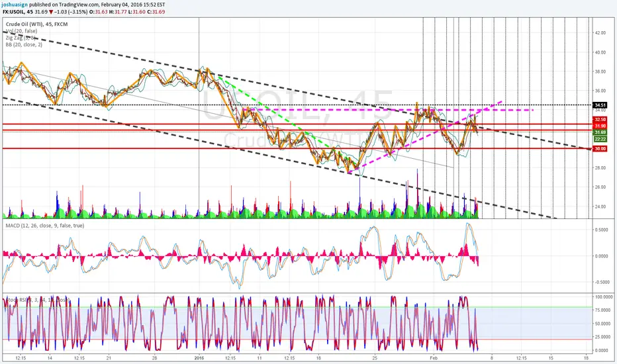Screen dimensions: 617x364
Task: Click the 2016 year label on time axis
Action: (x=199, y=357)
